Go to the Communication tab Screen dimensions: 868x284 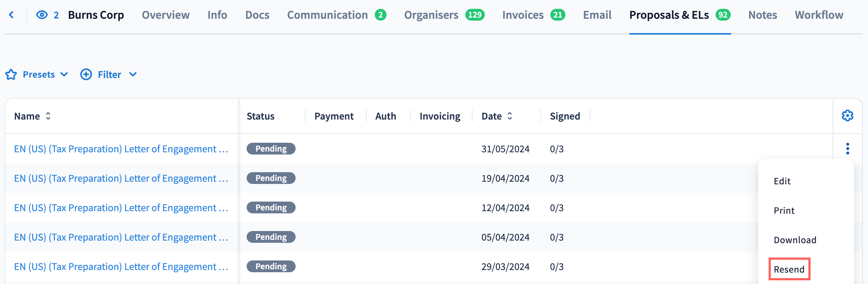point(327,15)
